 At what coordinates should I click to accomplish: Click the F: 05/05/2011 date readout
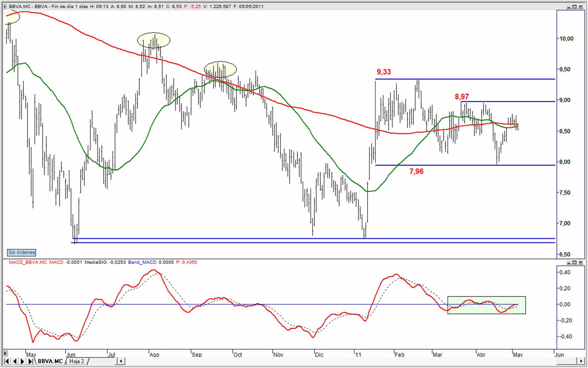pyautogui.click(x=248, y=6)
